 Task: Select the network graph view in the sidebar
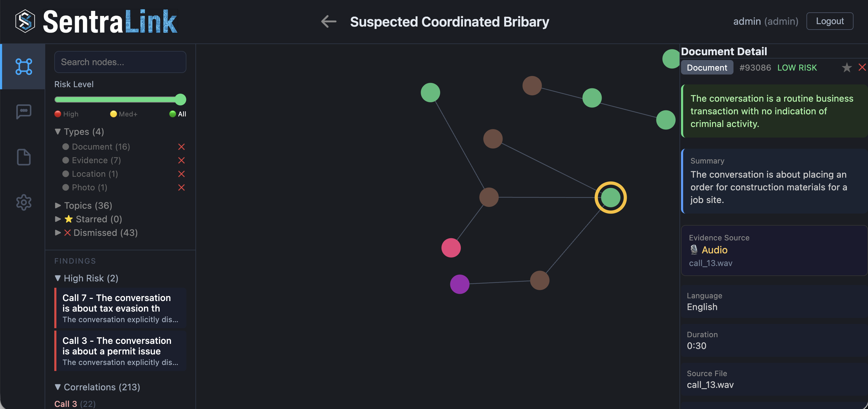(x=23, y=66)
